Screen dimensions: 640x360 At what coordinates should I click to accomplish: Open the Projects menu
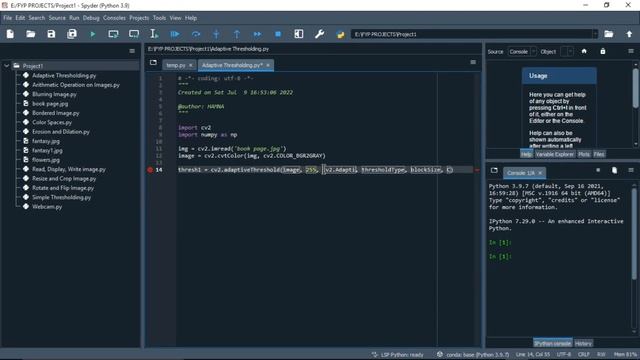tap(139, 18)
